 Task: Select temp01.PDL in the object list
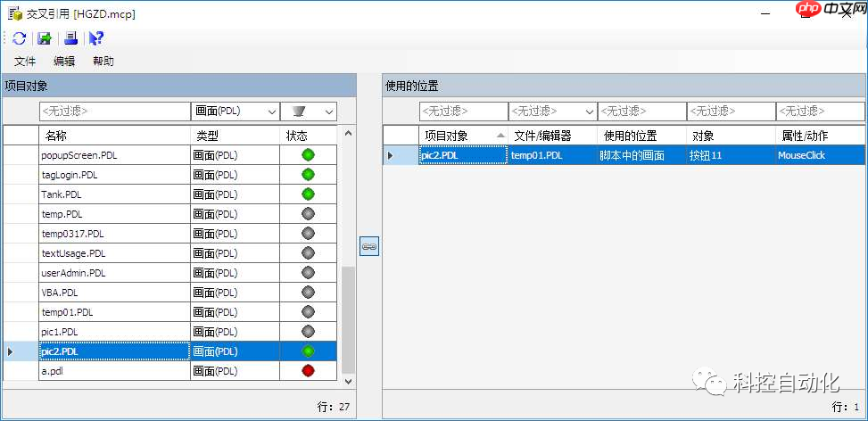coord(170,312)
